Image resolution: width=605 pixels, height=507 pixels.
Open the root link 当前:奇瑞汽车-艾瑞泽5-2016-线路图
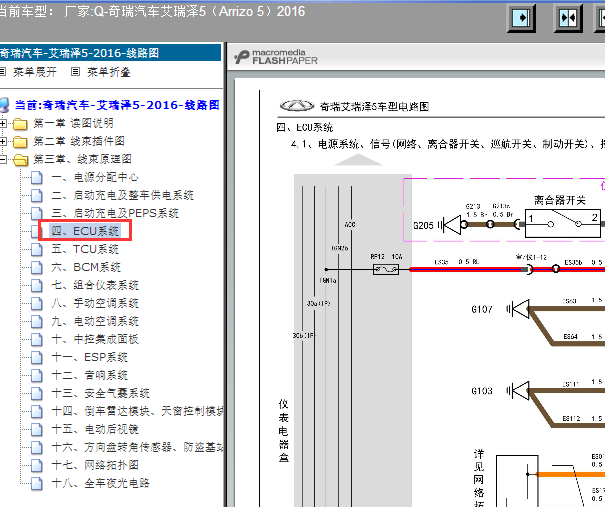(117, 105)
